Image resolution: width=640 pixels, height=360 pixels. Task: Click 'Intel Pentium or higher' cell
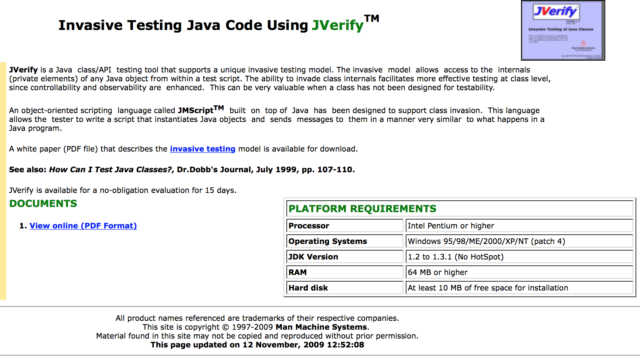519,226
